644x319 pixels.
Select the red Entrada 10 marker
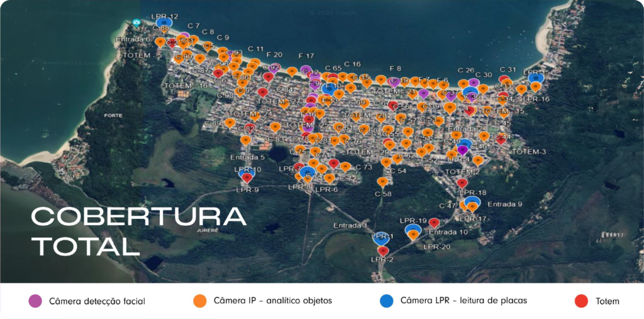(x=434, y=223)
